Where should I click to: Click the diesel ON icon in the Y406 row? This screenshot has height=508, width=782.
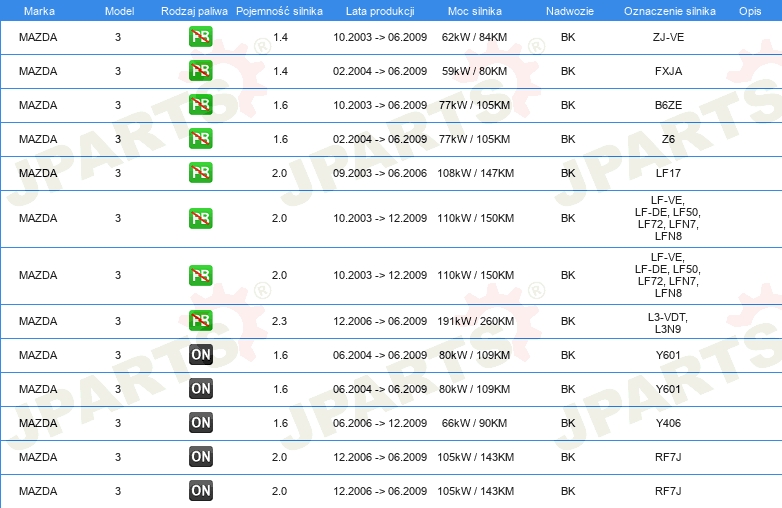pyautogui.click(x=201, y=423)
